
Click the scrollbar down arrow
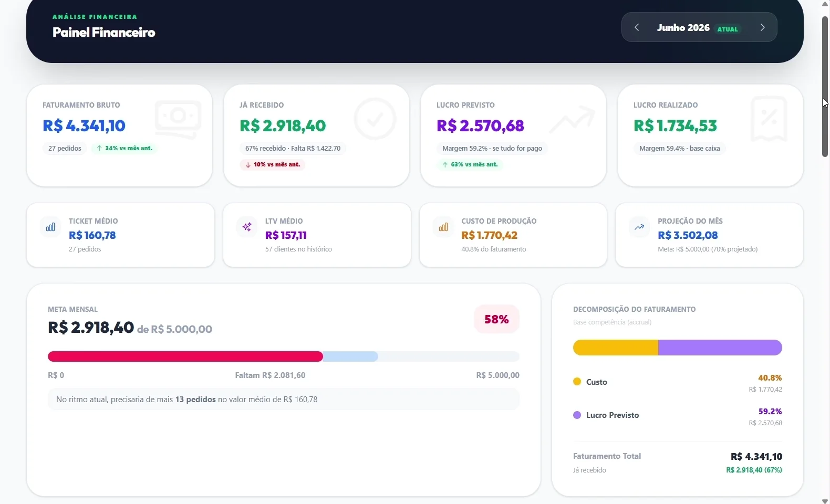825,500
